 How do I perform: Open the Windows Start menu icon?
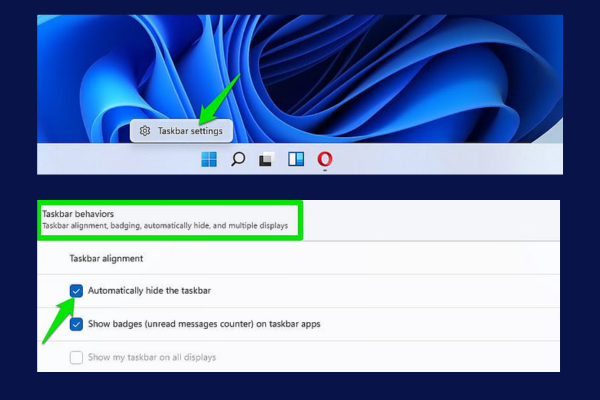point(209,159)
